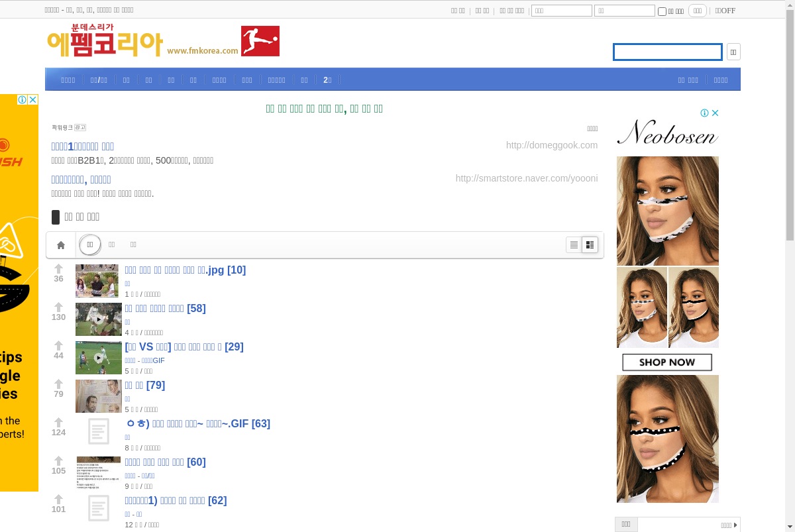Upvote the post with 101 votes
Image resolution: width=795 pixels, height=532 pixels.
pyautogui.click(x=58, y=499)
